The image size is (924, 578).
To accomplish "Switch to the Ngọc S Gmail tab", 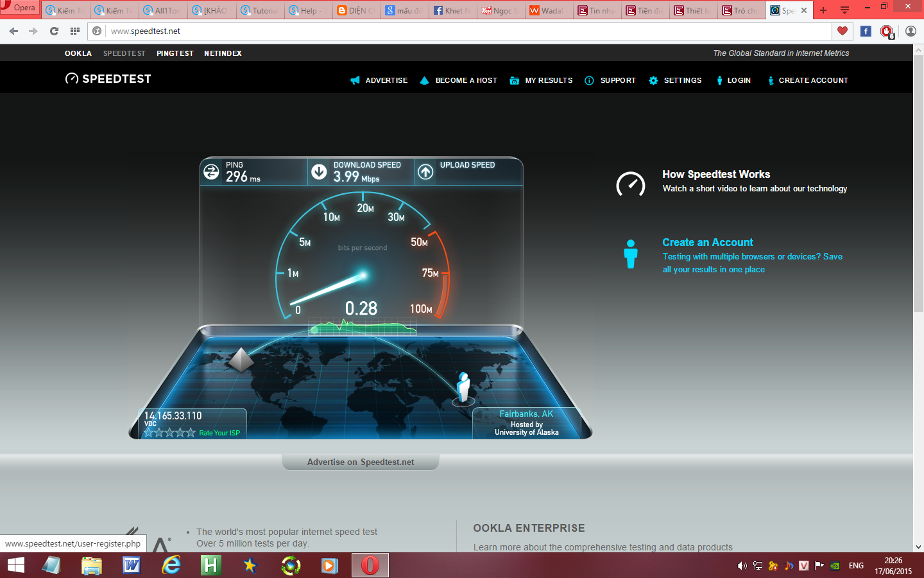I will tap(501, 10).
